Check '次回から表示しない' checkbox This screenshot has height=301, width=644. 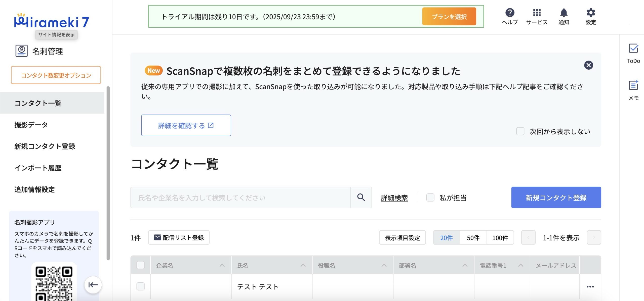(x=520, y=131)
